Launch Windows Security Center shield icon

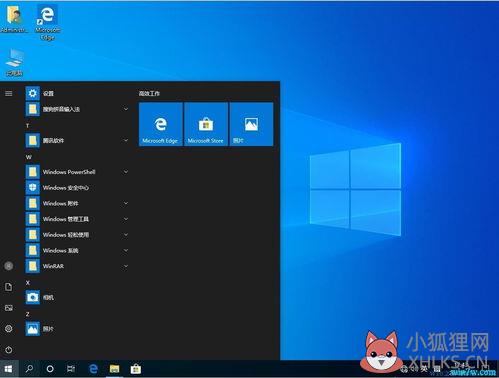pyautogui.click(x=33, y=188)
